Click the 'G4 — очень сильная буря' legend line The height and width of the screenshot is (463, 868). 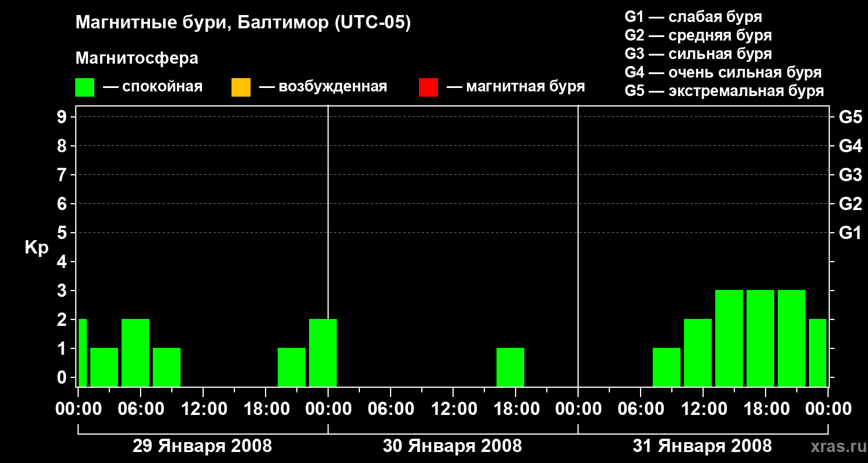tap(723, 72)
